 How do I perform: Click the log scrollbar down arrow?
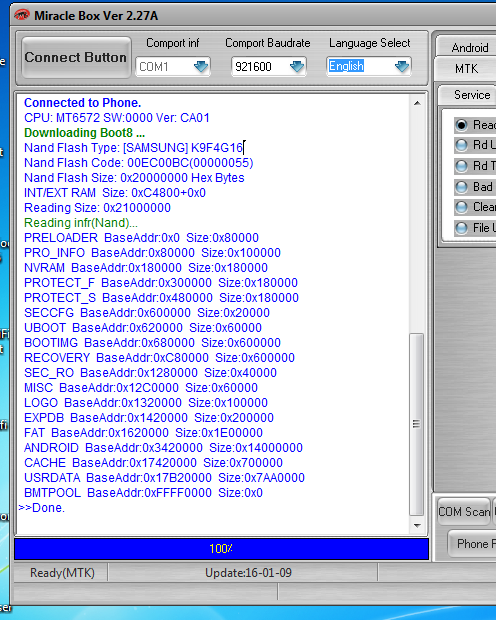click(417, 525)
